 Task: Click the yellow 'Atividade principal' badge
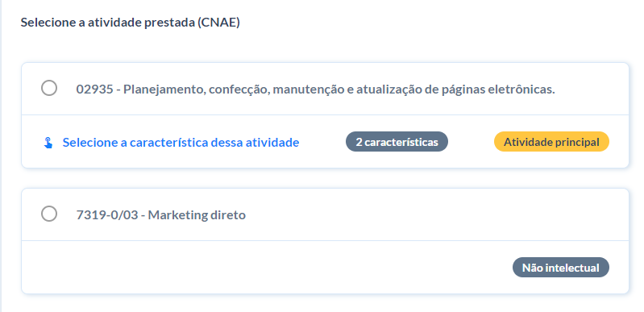point(551,142)
